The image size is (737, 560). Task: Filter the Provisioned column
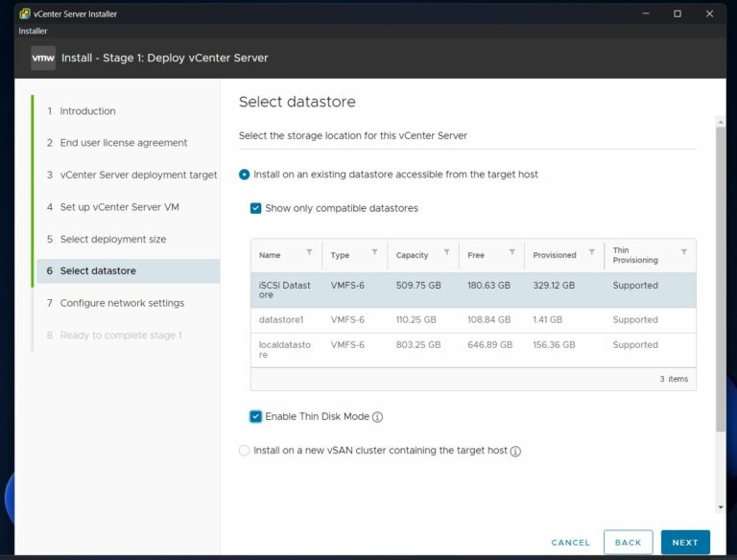pos(592,252)
